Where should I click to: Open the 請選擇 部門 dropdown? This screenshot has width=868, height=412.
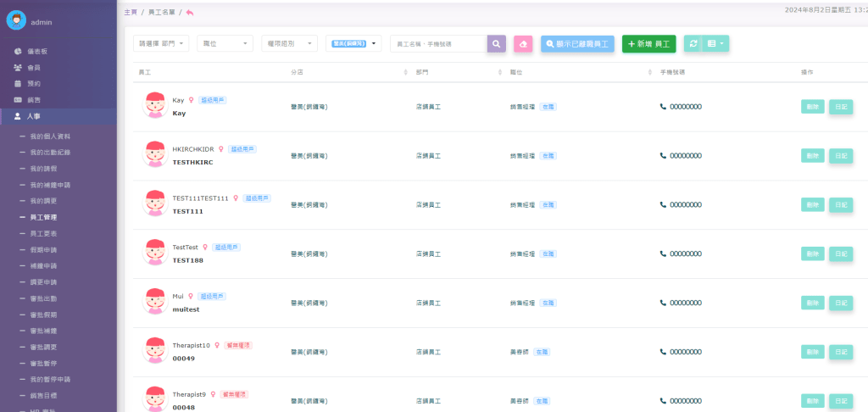161,43
